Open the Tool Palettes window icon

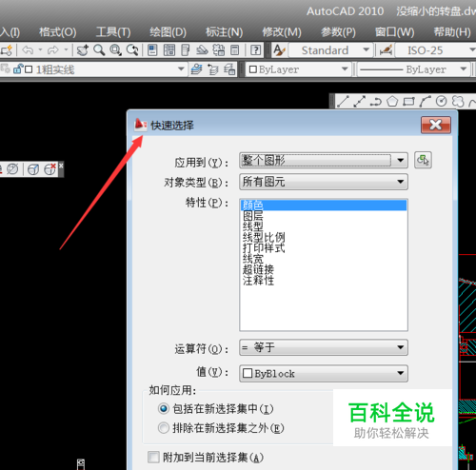pos(185,50)
